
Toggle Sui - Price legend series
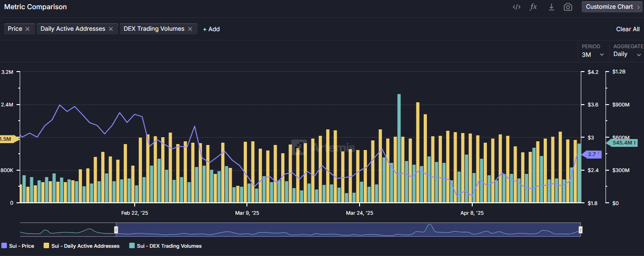(18, 246)
